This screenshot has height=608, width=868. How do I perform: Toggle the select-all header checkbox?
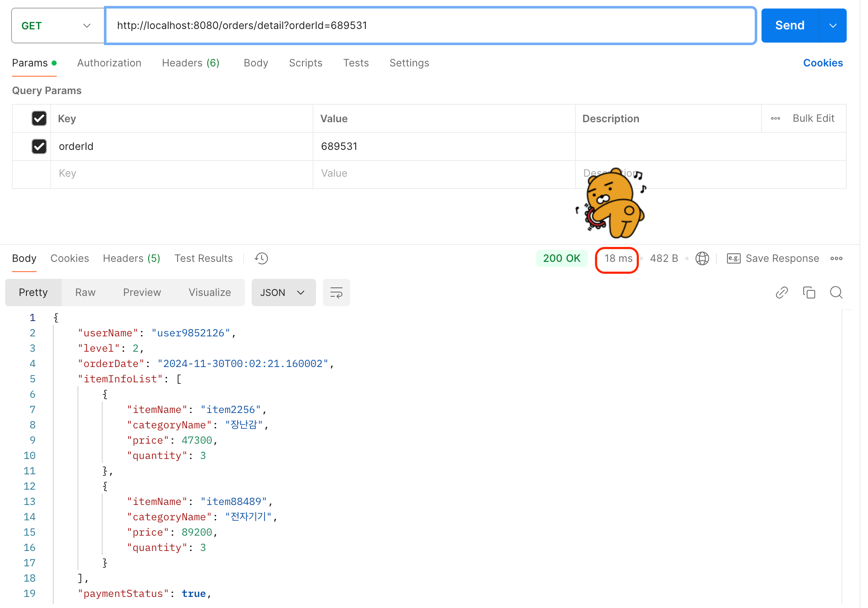[39, 118]
